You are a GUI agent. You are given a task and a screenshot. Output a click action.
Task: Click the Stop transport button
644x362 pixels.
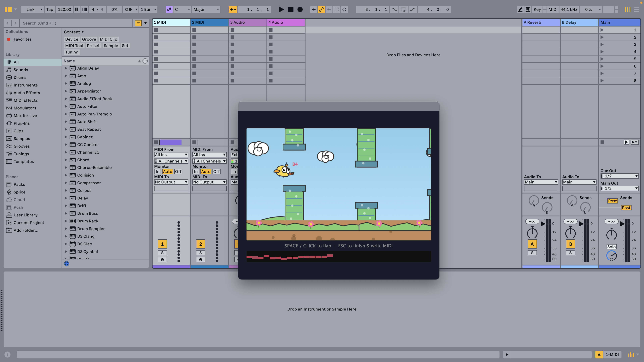tap(291, 10)
